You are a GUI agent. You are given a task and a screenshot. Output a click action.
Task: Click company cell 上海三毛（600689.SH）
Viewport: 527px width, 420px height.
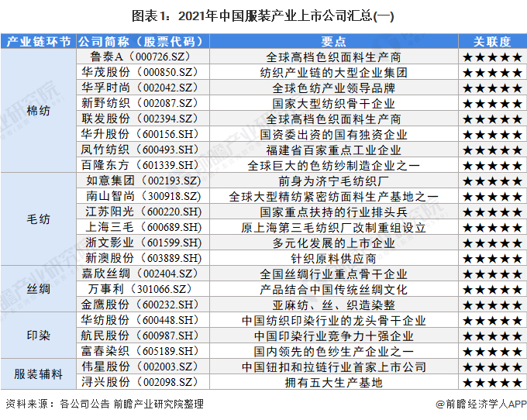click(x=143, y=227)
